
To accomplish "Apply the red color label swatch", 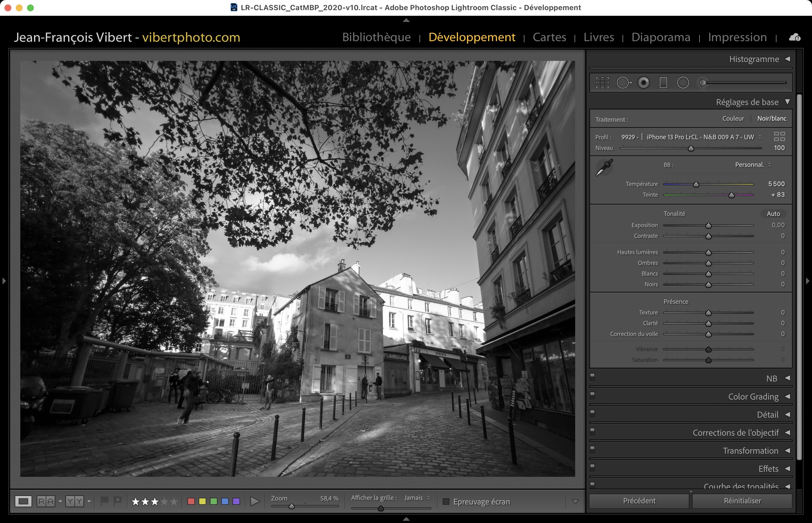I will click(x=191, y=501).
